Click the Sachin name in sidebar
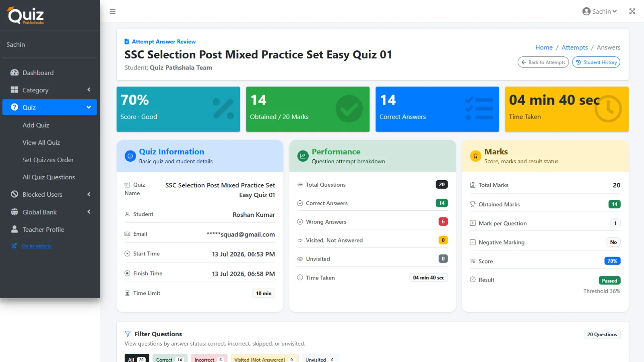 pos(16,45)
